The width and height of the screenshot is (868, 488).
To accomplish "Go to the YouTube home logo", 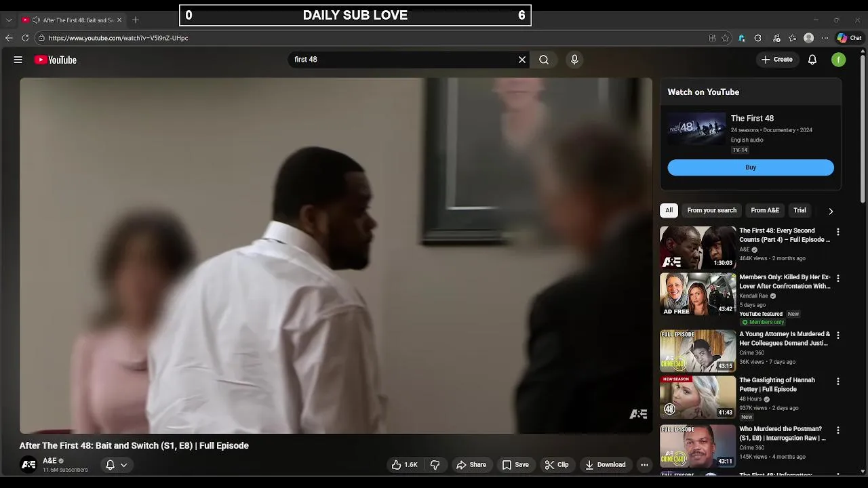I will click(x=56, y=60).
